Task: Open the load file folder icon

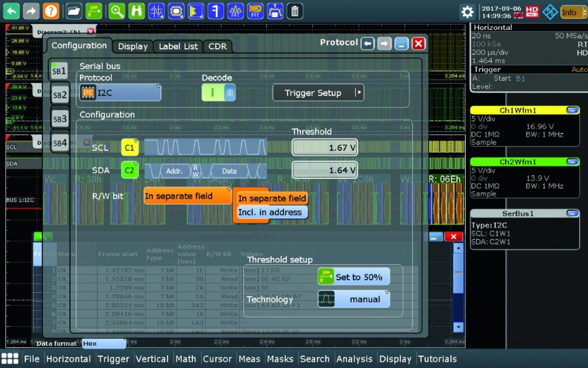Action: click(74, 11)
